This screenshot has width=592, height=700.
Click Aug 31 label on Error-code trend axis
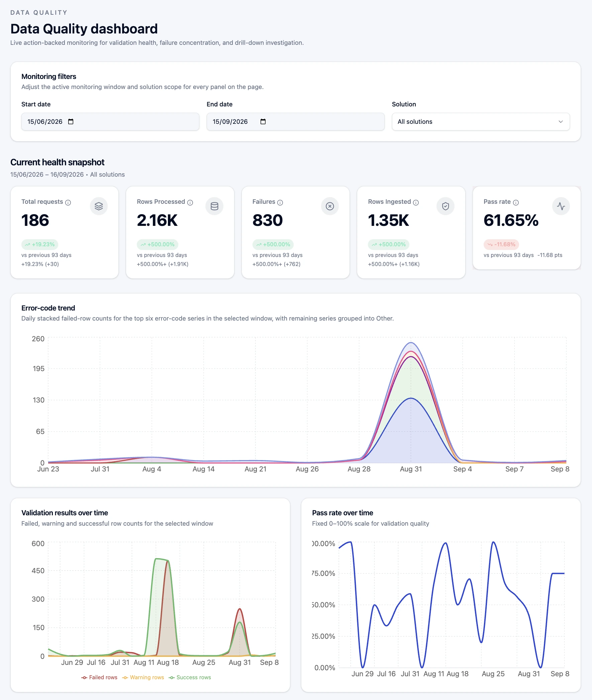(411, 469)
